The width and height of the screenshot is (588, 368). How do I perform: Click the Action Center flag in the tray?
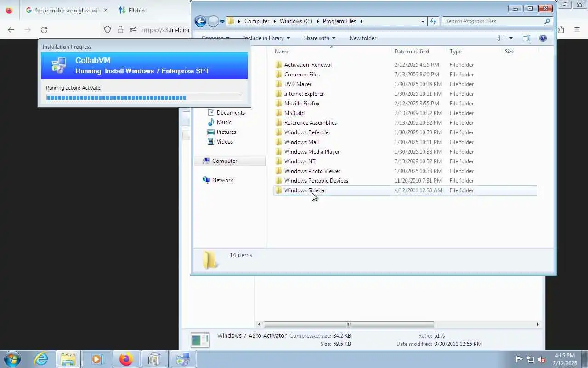519,359
